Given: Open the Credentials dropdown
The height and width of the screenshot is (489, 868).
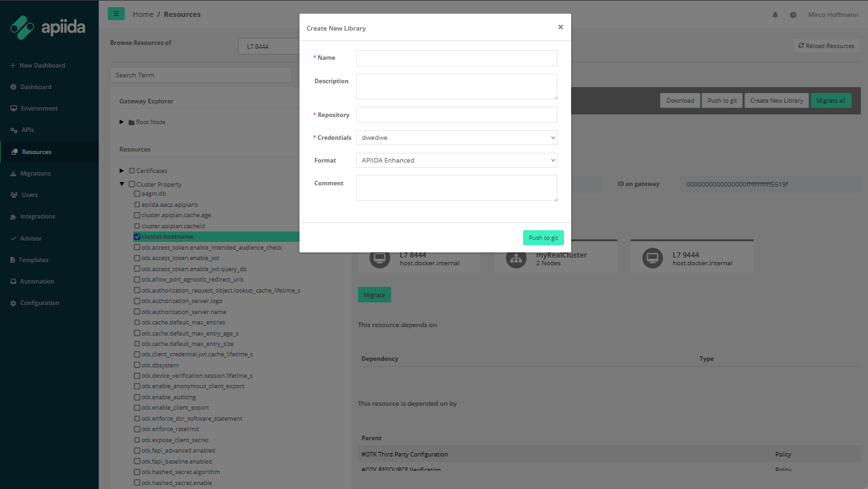Looking at the screenshot, I should (456, 138).
